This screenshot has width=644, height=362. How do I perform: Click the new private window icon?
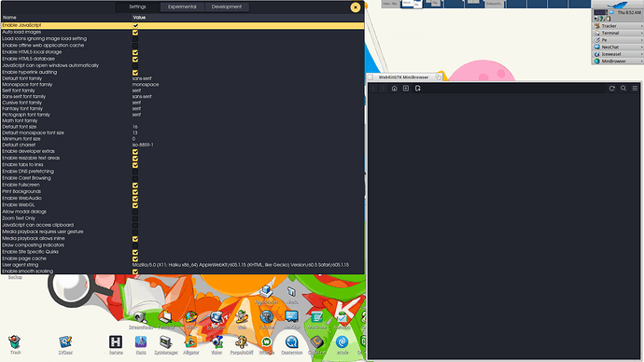418,89
